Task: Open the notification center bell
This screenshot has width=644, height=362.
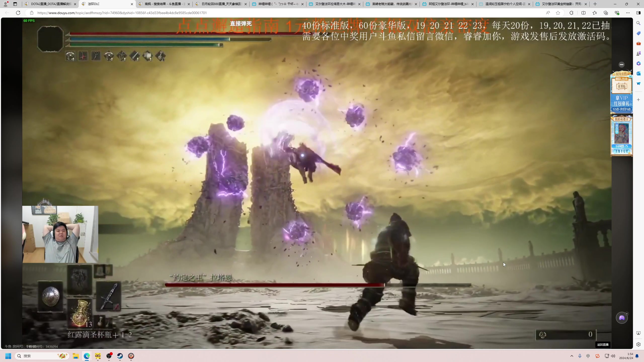Action: coord(637,356)
